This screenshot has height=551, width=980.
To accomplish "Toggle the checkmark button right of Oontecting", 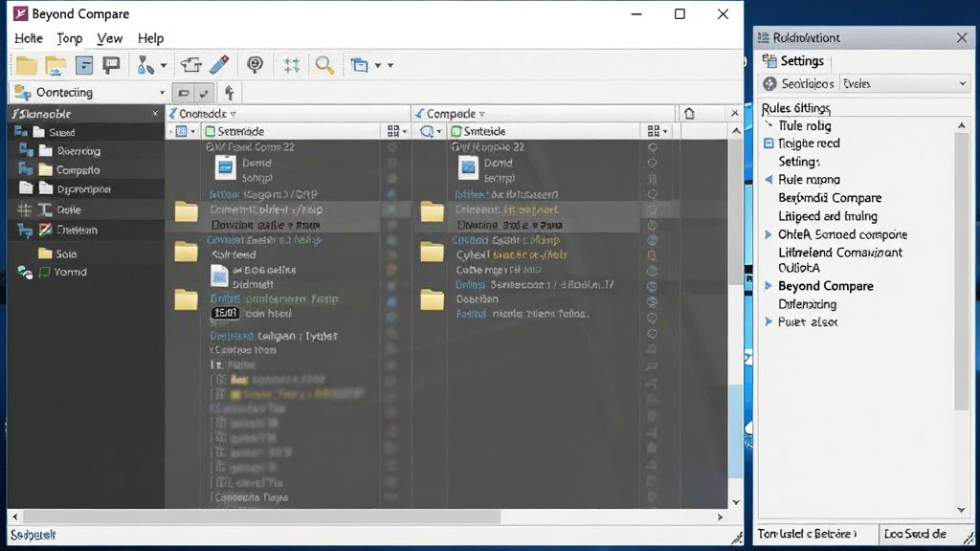I will pos(204,93).
